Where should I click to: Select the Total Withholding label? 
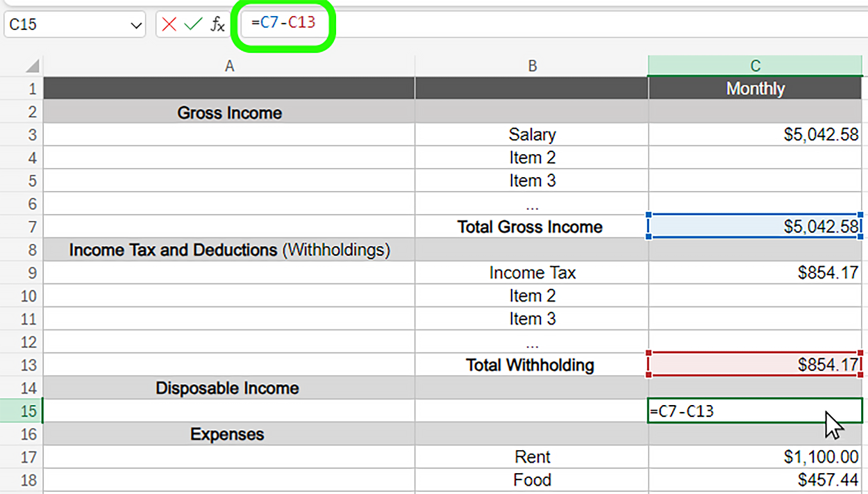click(532, 365)
